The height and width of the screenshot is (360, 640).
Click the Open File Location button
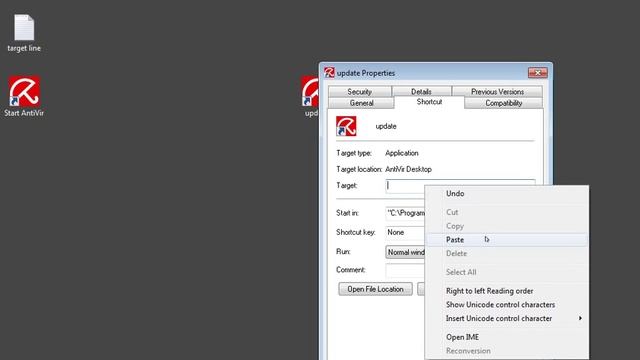click(x=376, y=289)
